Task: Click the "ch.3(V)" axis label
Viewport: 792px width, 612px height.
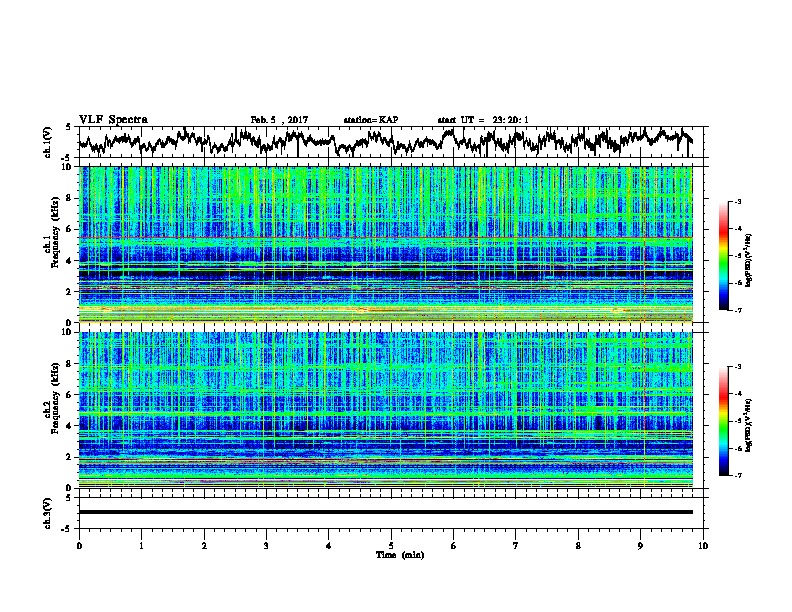Action: pyautogui.click(x=47, y=513)
